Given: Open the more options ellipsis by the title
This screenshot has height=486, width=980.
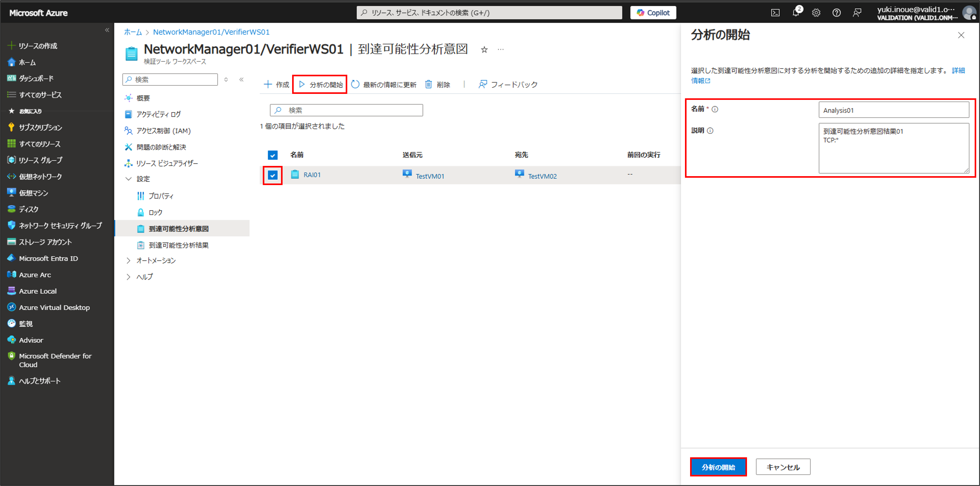Looking at the screenshot, I should [501, 49].
